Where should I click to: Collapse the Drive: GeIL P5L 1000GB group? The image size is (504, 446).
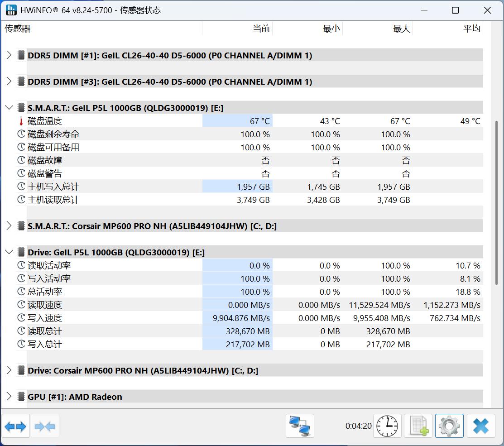(9, 252)
